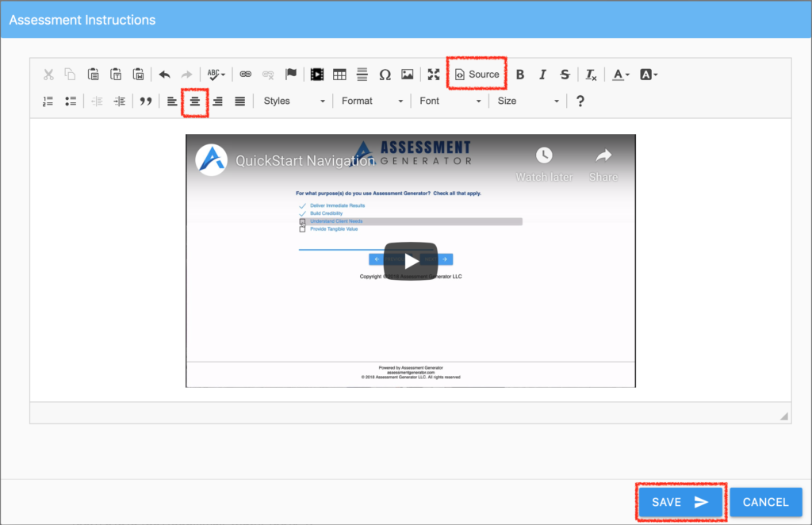The height and width of the screenshot is (525, 812).
Task: Insert a special character
Action: coord(385,74)
